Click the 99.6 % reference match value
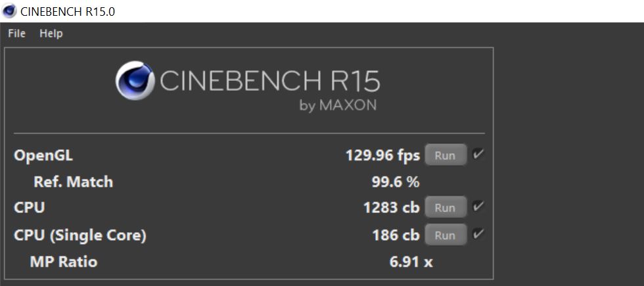This screenshot has height=286, width=644. [396, 182]
